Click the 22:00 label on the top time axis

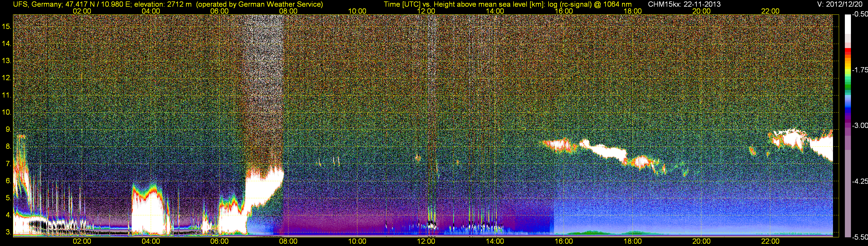click(x=770, y=11)
